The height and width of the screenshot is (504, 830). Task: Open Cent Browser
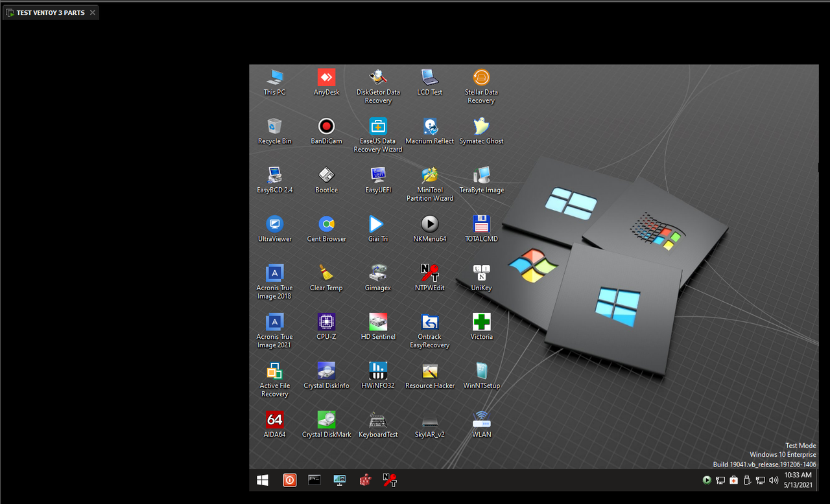click(x=326, y=229)
